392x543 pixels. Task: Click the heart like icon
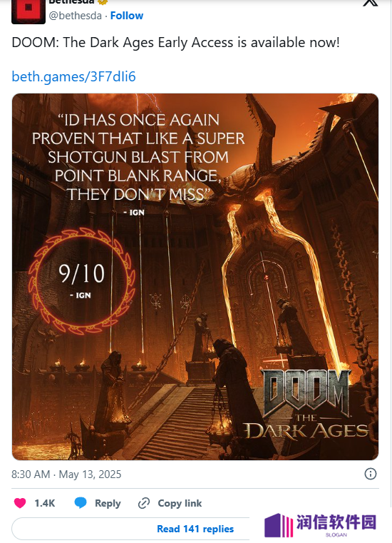point(20,503)
